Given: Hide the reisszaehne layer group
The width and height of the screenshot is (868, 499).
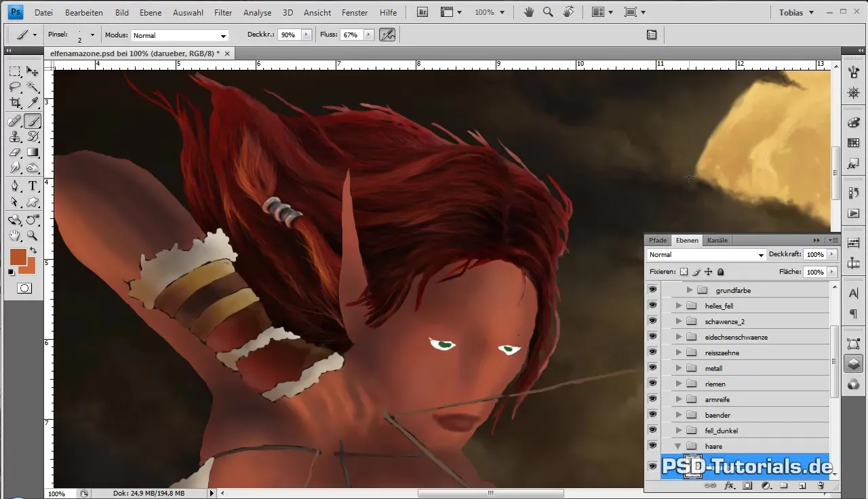Looking at the screenshot, I should point(652,353).
